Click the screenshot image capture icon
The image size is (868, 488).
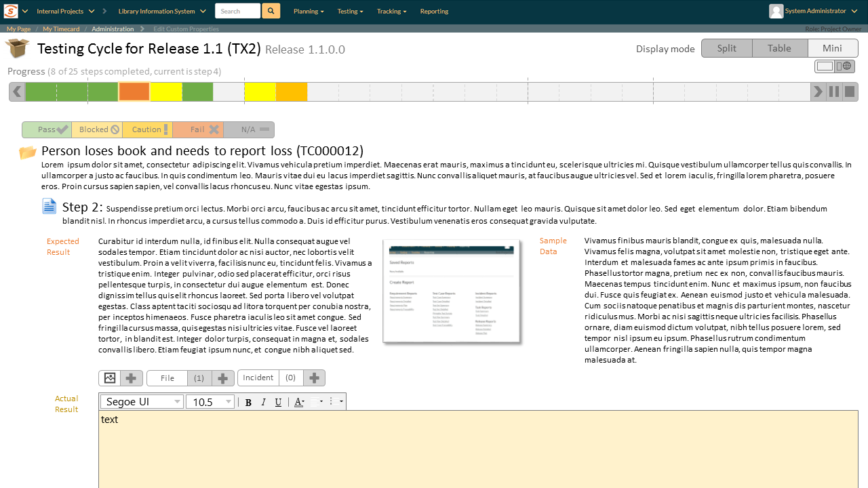click(x=110, y=378)
